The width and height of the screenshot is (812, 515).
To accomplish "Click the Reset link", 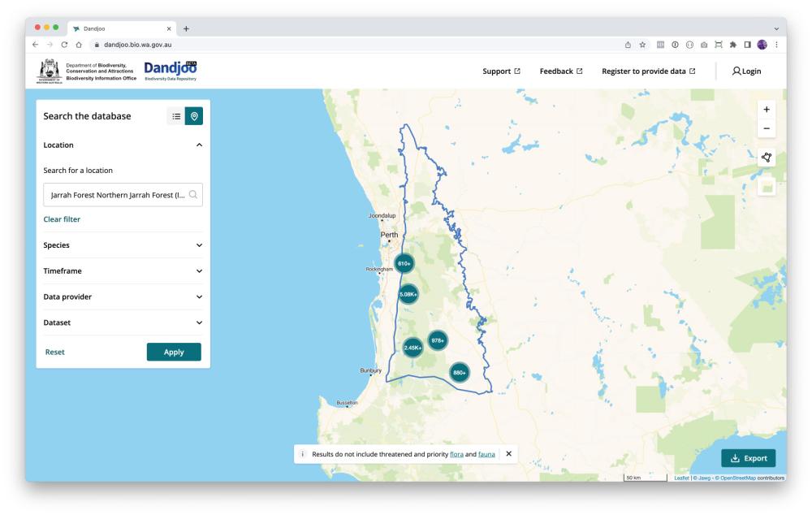I will point(55,352).
